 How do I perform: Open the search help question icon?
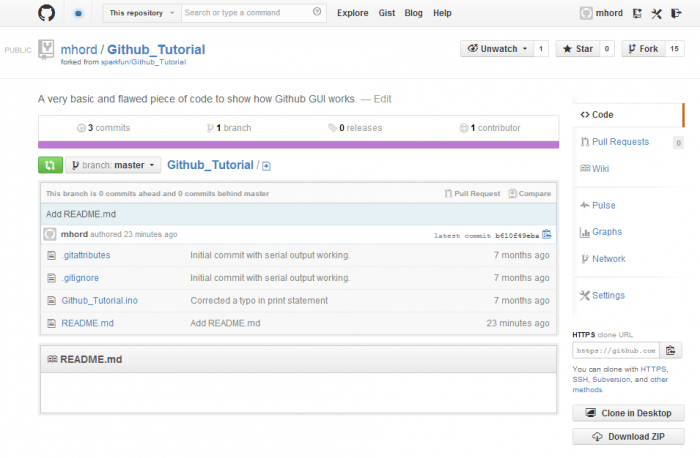click(x=317, y=12)
